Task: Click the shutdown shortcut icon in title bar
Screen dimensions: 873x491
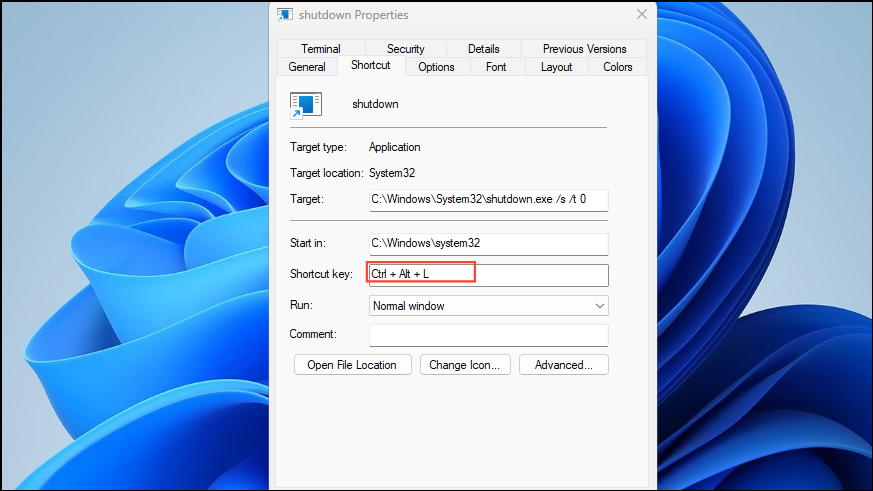Action: [x=285, y=14]
